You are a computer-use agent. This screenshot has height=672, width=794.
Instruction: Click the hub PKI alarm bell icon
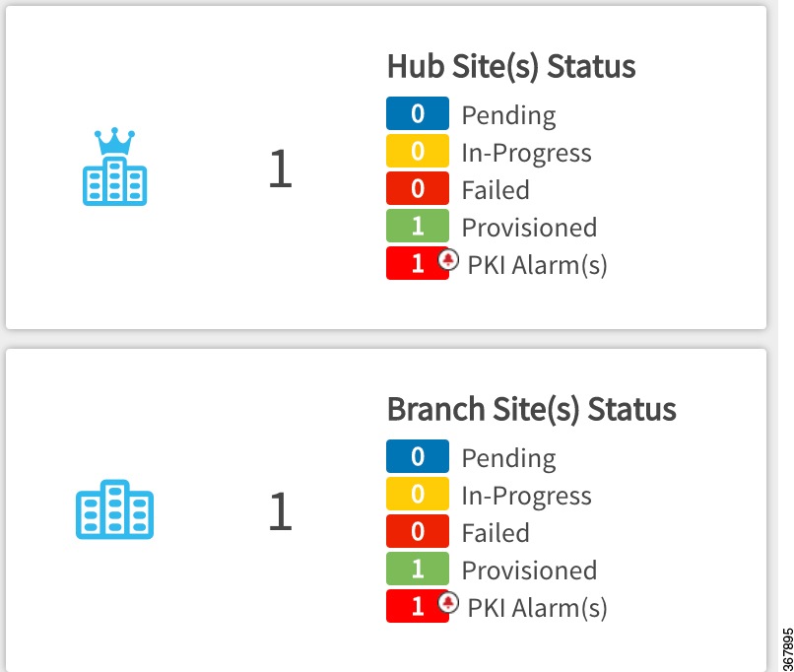pyautogui.click(x=448, y=260)
